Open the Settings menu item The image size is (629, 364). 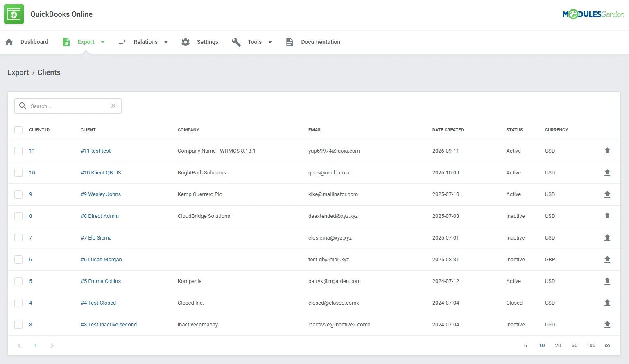[208, 42]
